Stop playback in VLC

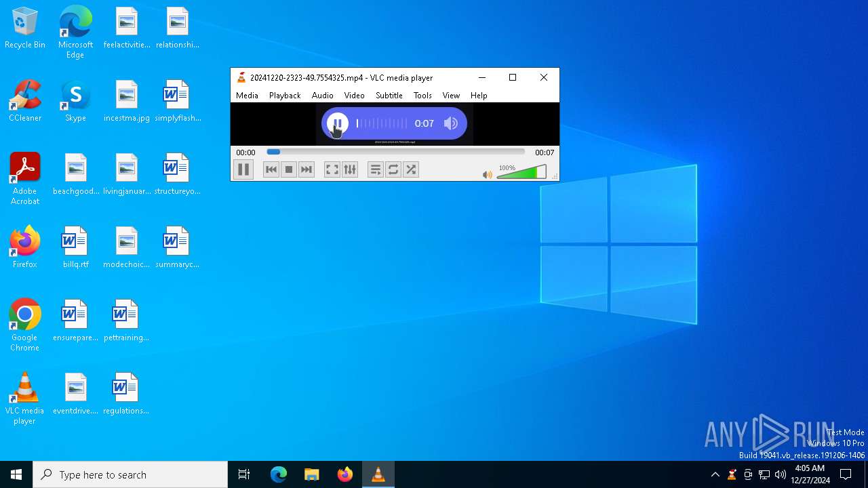pos(289,169)
